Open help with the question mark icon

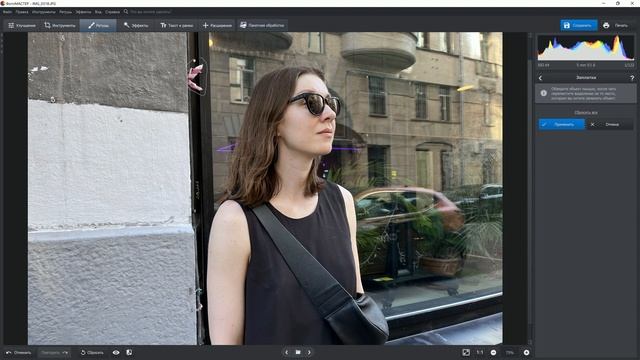(x=632, y=78)
